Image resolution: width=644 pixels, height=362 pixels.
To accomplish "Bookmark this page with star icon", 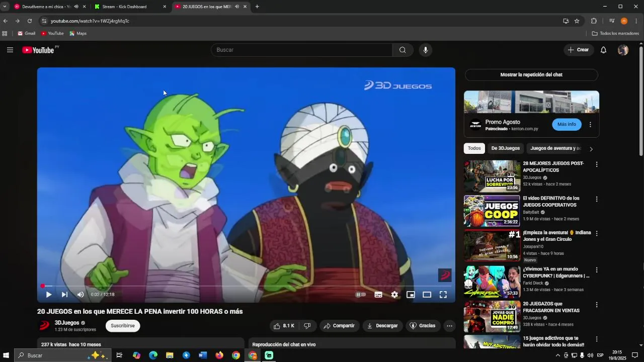I will (x=577, y=21).
